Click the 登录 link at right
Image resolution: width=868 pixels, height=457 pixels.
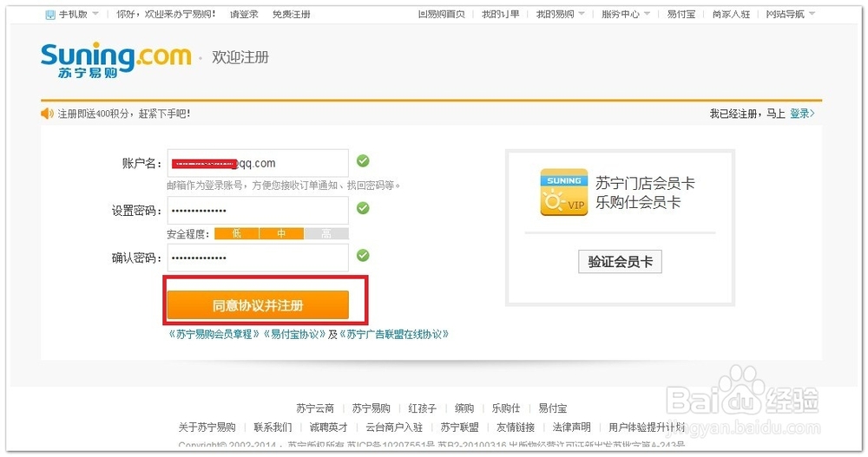pyautogui.click(x=802, y=114)
